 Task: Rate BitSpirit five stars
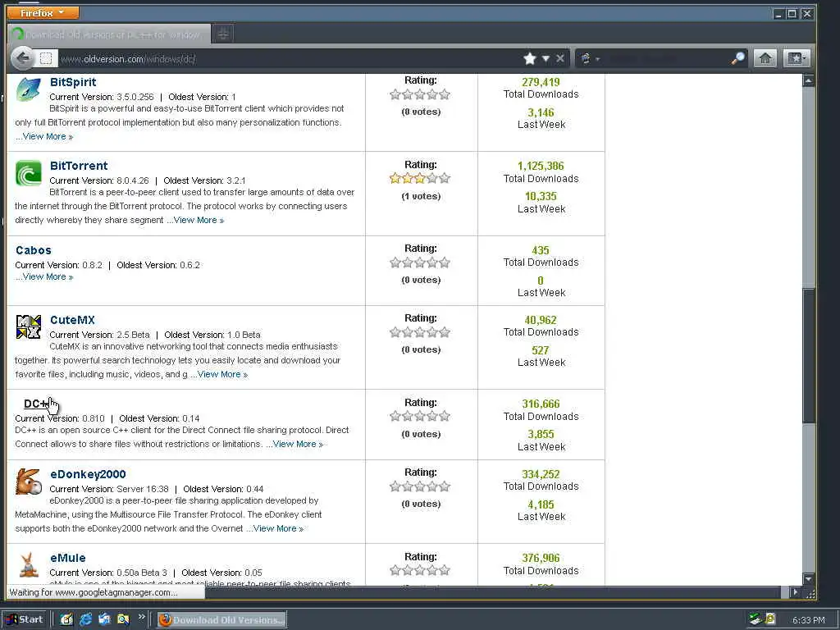pos(445,95)
